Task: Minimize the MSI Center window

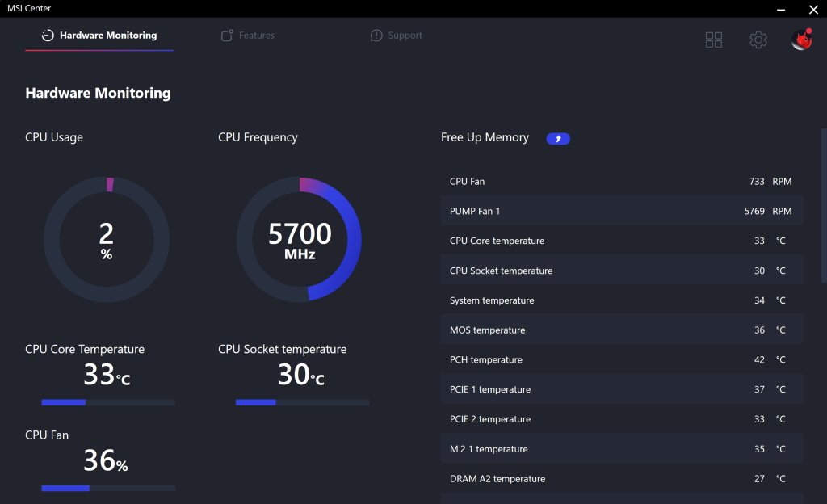Action: (781, 9)
